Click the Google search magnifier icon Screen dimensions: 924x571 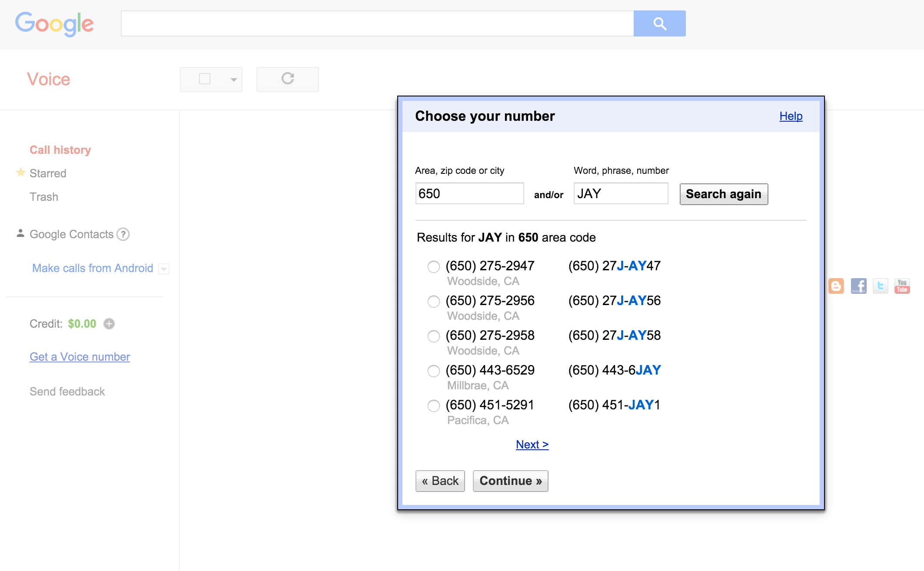[x=660, y=24]
